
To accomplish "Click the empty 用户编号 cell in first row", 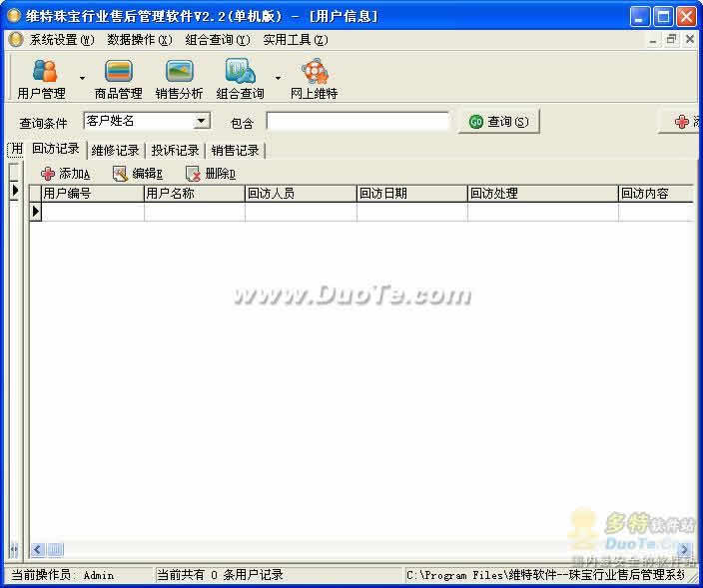I will click(x=93, y=212).
